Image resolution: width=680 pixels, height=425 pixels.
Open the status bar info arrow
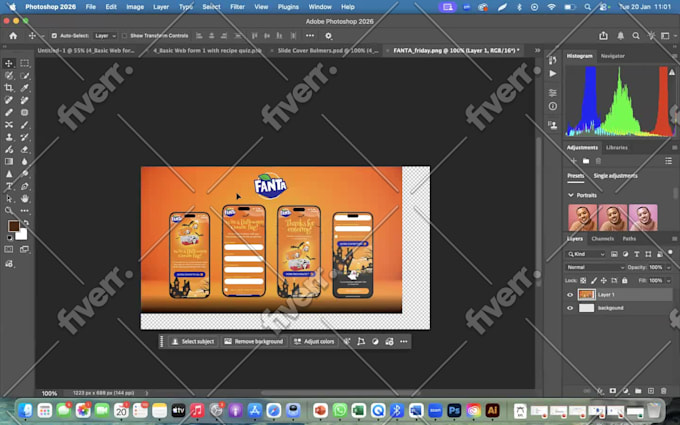click(x=147, y=393)
